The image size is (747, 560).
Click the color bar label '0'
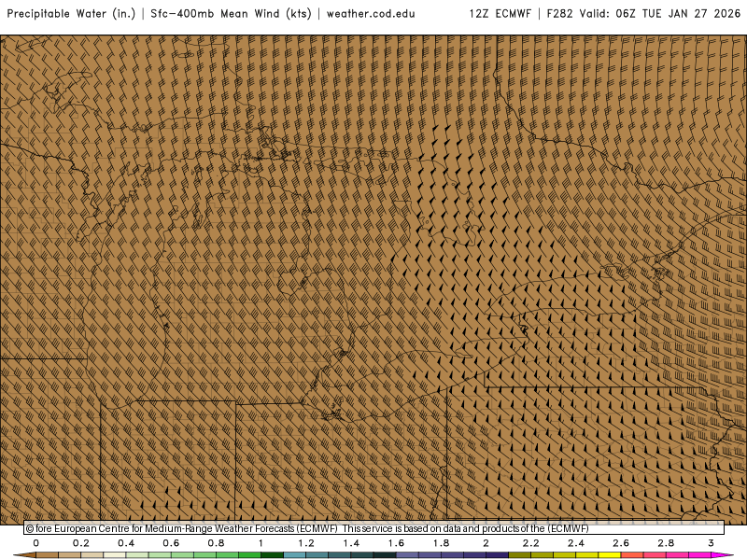tap(35, 543)
